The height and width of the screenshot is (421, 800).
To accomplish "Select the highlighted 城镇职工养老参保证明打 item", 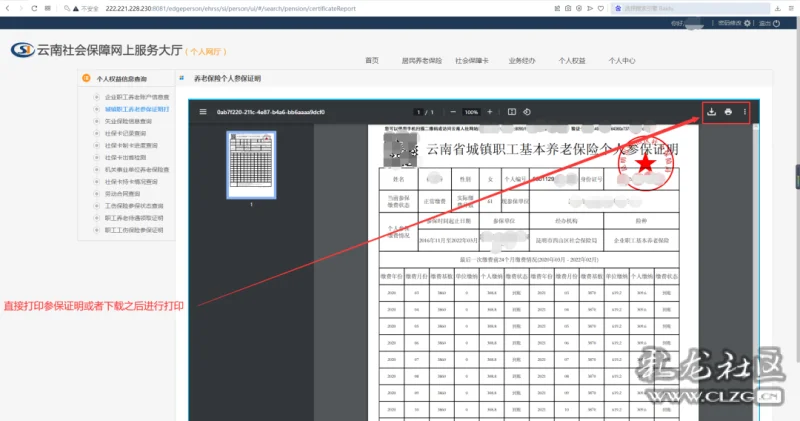I will point(137,109).
